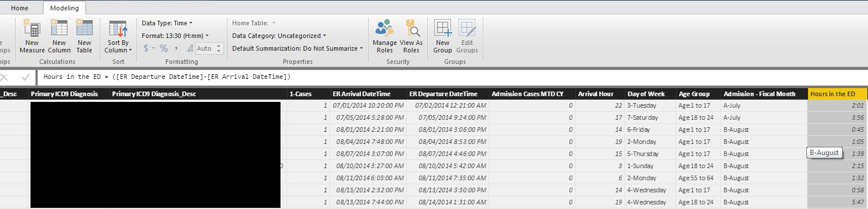Select Admission Cases MTD CY column header
Image resolution: width=868 pixels, height=209 pixels.
point(532,94)
